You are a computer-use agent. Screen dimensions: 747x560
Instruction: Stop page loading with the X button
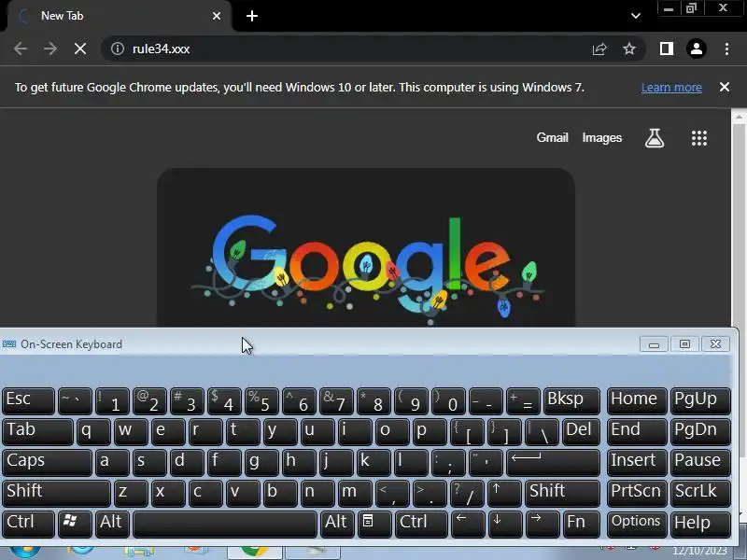(x=80, y=49)
